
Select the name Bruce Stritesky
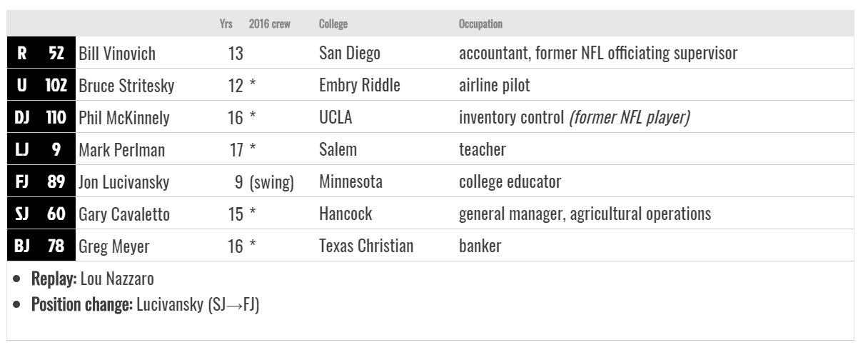point(126,86)
